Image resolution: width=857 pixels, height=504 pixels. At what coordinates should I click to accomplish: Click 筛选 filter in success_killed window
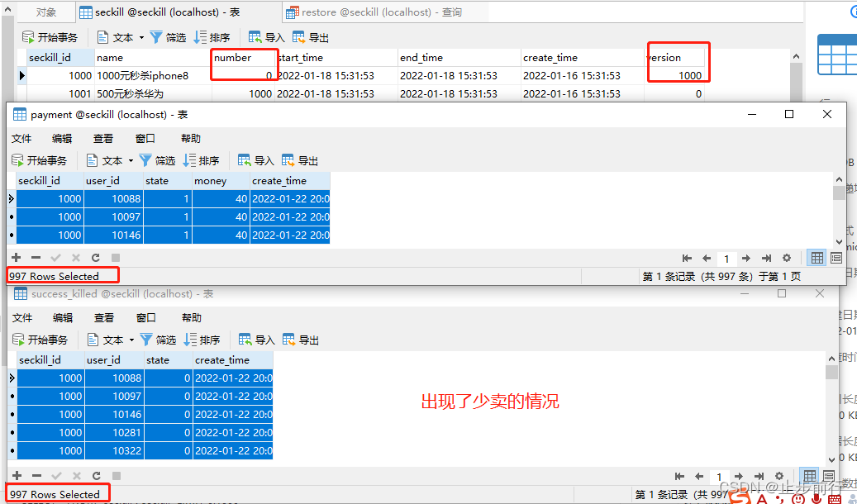point(158,340)
